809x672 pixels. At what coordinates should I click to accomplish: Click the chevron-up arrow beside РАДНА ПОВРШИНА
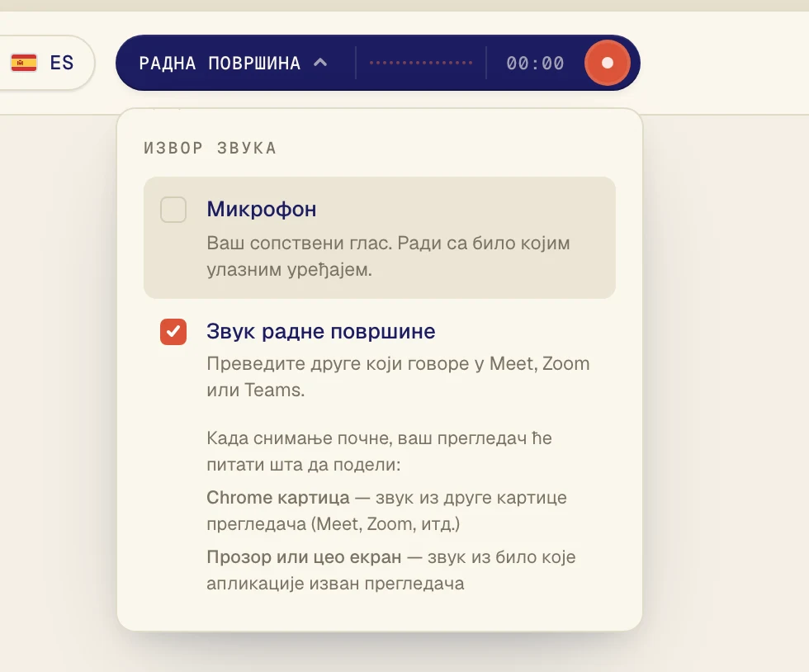coord(320,63)
